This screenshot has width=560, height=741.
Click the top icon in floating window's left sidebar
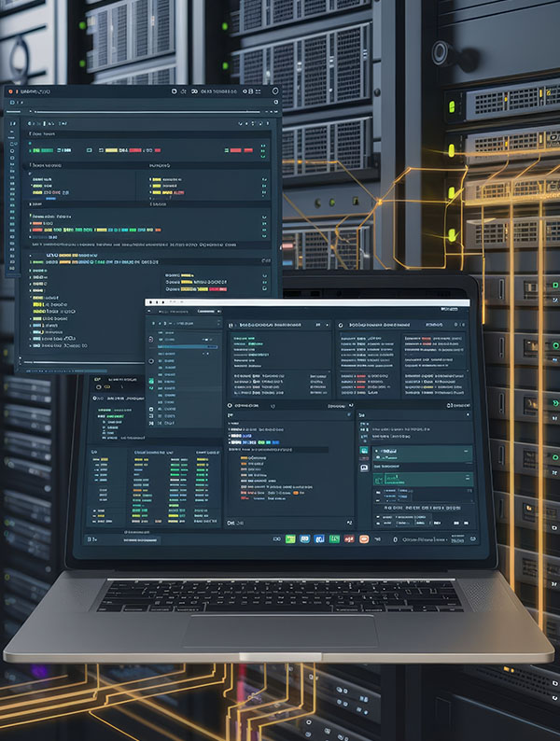(x=10, y=123)
